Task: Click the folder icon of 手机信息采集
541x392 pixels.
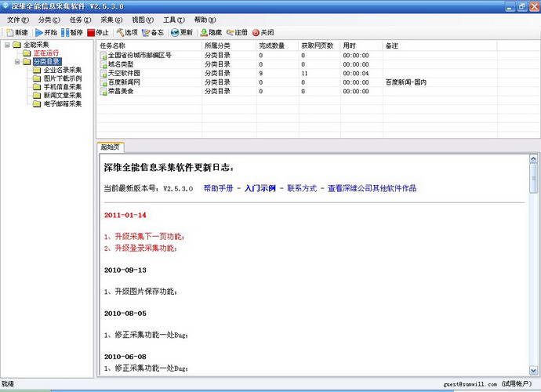Action: click(x=37, y=87)
